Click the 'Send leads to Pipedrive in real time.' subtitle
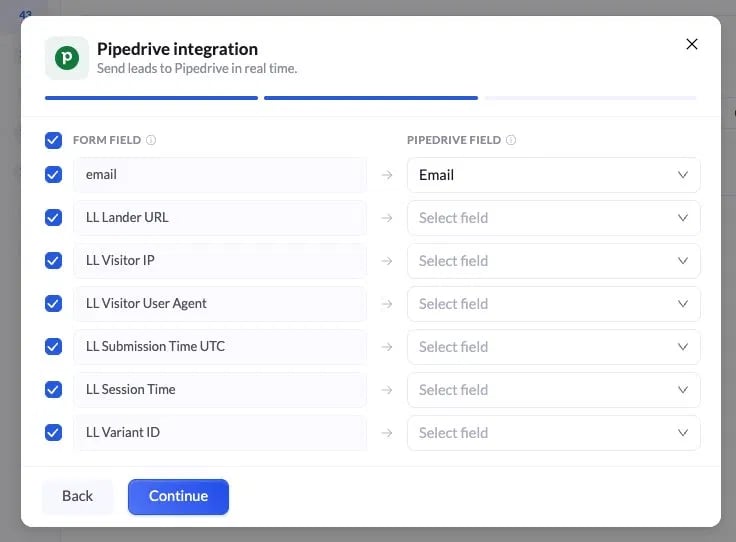 point(197,69)
